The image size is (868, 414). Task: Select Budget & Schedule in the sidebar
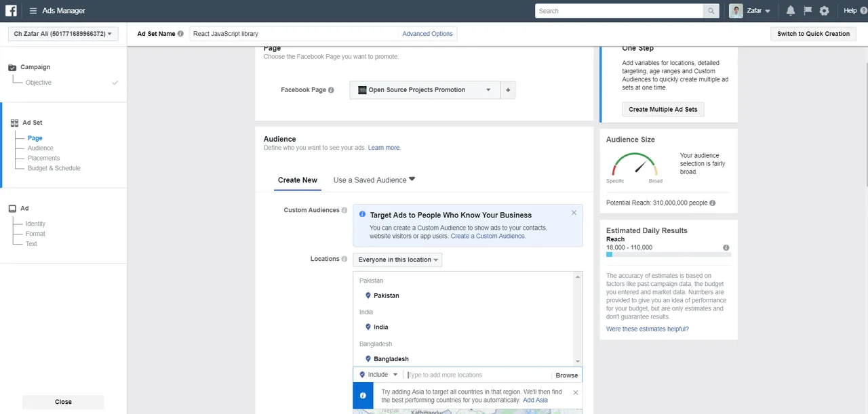point(54,169)
